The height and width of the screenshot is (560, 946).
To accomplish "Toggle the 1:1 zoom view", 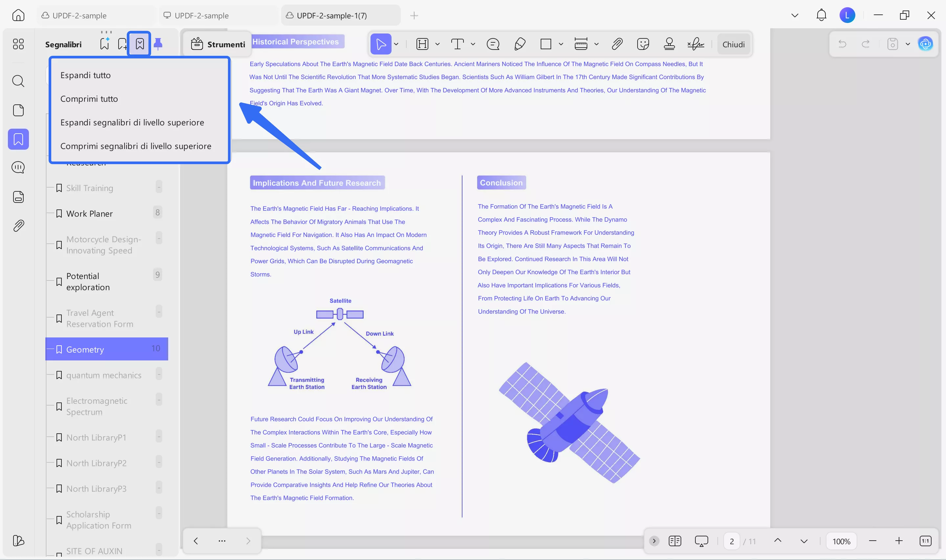I will click(926, 540).
